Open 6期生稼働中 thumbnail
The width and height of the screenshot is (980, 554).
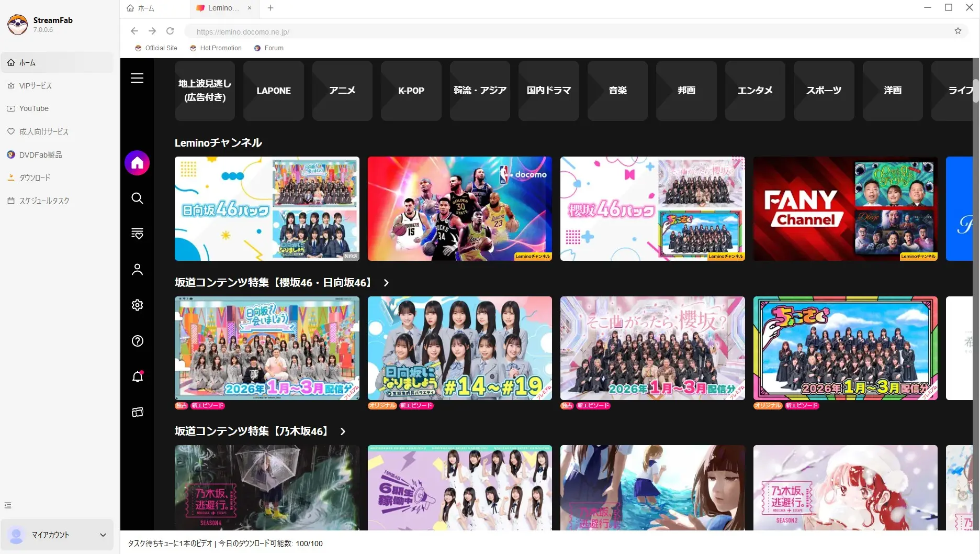point(460,487)
